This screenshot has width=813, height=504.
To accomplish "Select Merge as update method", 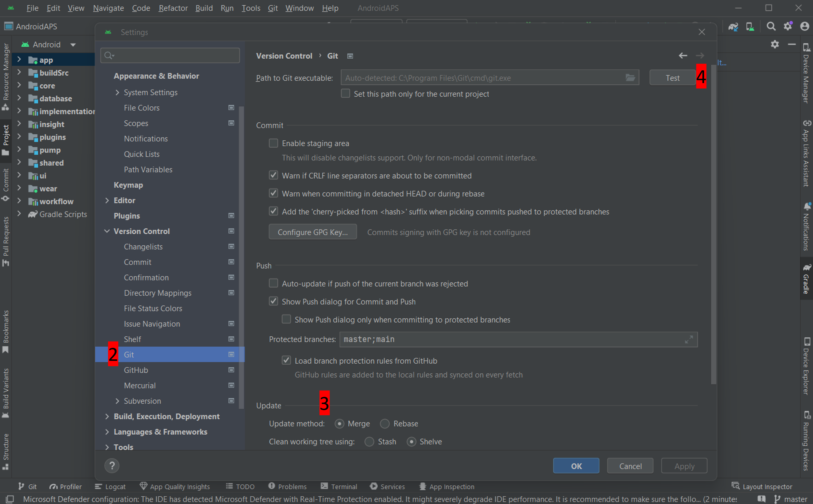I will coord(339,424).
